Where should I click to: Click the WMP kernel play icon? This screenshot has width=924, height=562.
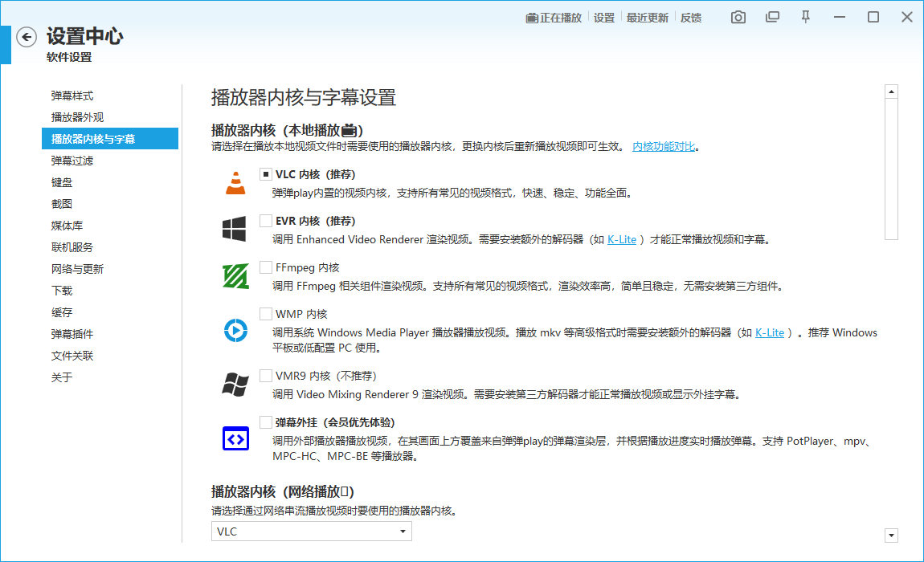coord(235,329)
